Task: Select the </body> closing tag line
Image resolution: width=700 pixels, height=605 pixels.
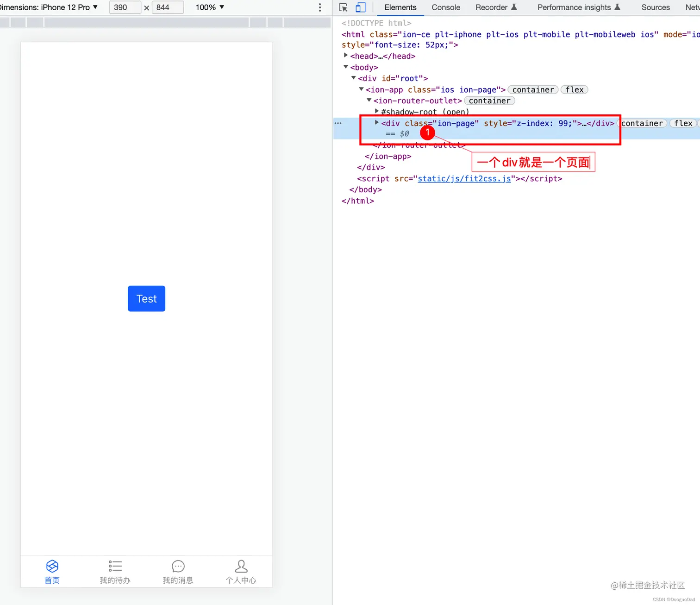Action: (x=366, y=189)
